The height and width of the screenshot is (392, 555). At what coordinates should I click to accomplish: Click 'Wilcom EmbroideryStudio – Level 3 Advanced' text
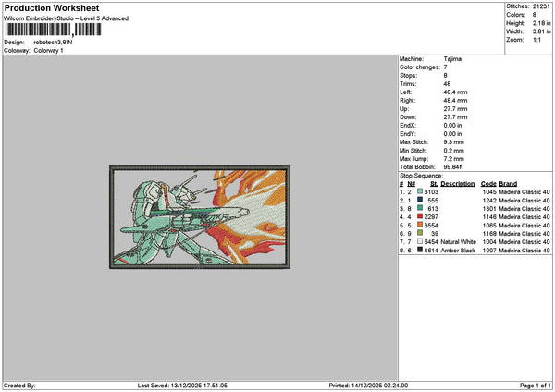click(x=67, y=18)
